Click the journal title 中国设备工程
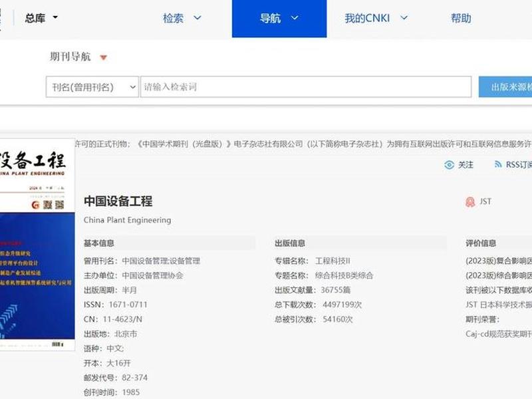Screen dimensions: 532x399 [x=118, y=201]
